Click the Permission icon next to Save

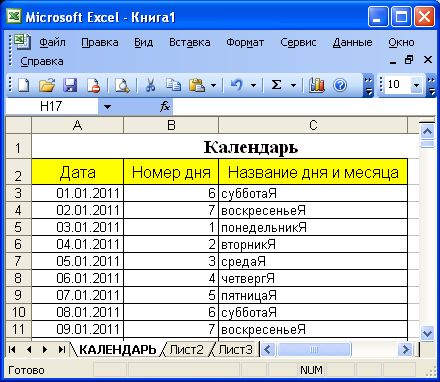[x=93, y=85]
